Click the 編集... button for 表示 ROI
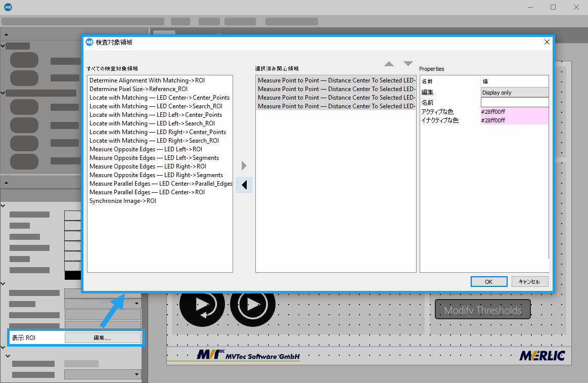588x383 pixels. [x=103, y=337]
